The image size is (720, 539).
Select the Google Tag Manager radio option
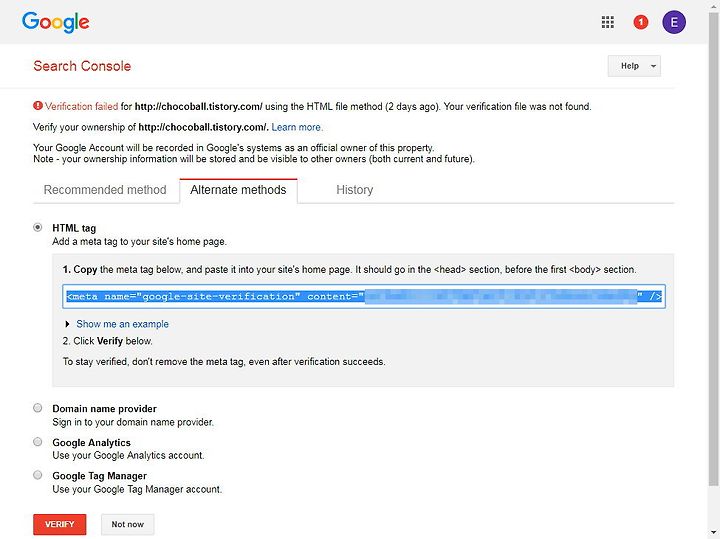pos(38,475)
